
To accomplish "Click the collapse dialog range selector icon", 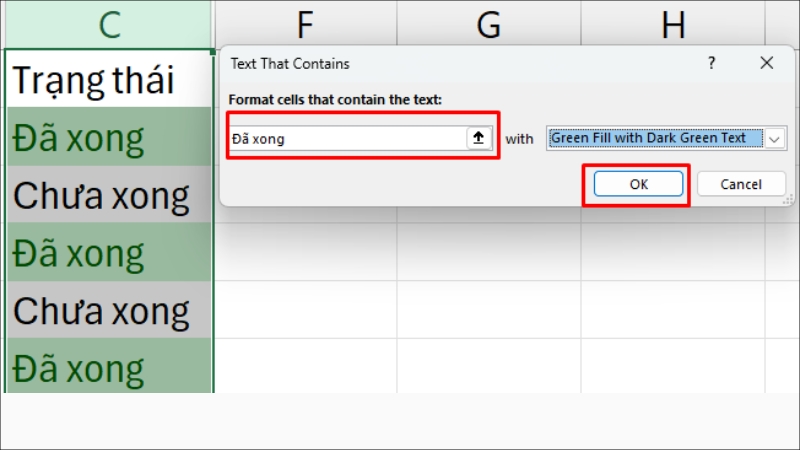I will 480,139.
